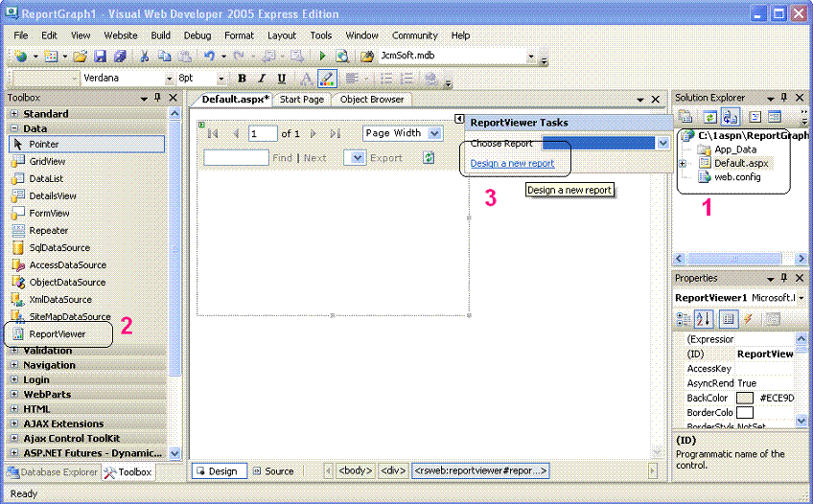The height and width of the screenshot is (504, 813).
Task: Click the New Web Site toolbar icon
Action: (20, 56)
